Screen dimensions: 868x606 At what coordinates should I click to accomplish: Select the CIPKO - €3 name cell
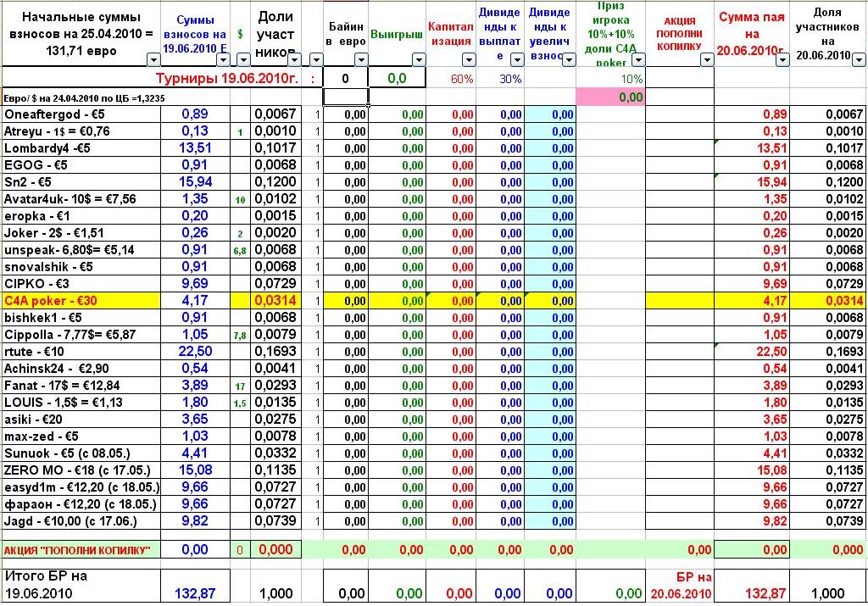point(81,284)
